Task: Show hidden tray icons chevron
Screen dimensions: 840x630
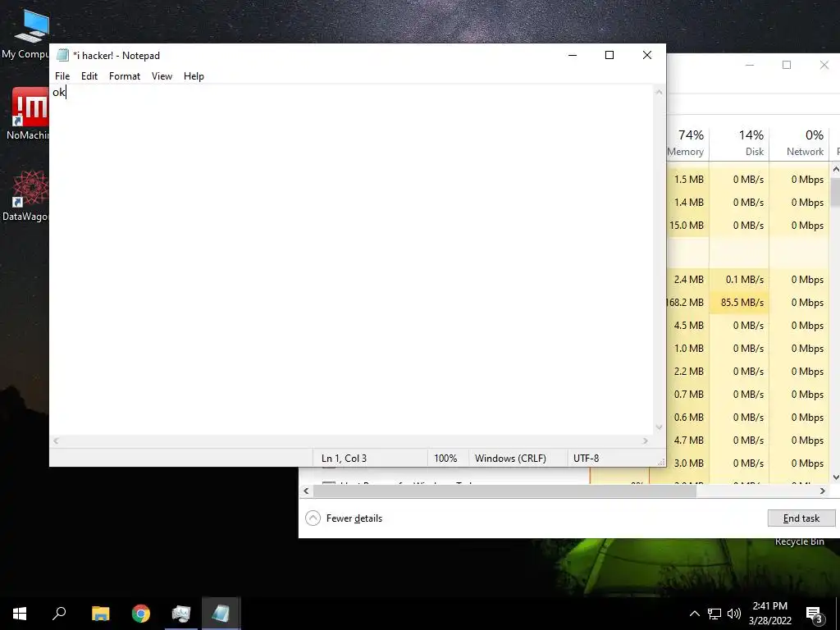Action: pyautogui.click(x=694, y=614)
